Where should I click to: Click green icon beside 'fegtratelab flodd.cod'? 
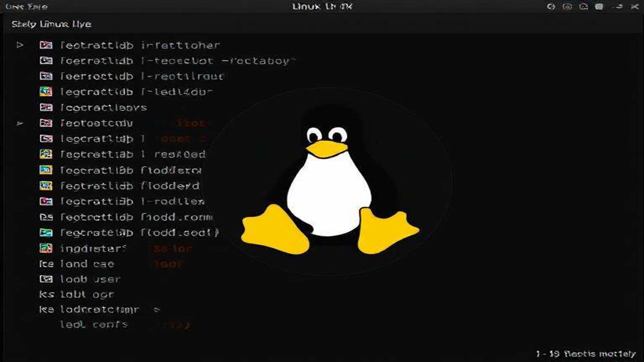tap(46, 232)
